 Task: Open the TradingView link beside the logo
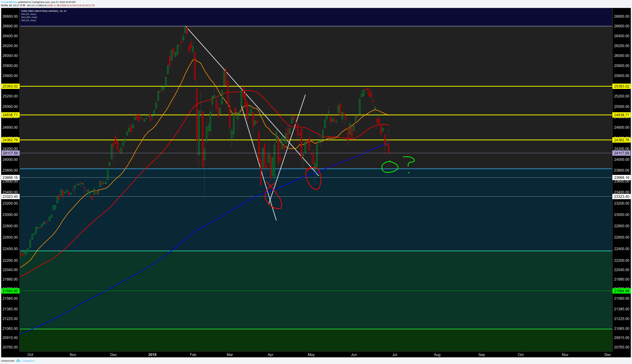[28, 361]
